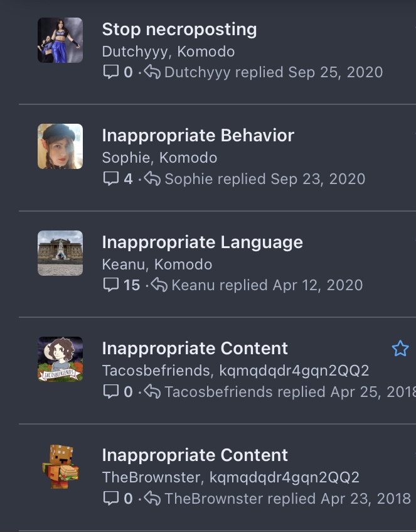Click Dutchyyy's dancer avatar thumbnail
The width and height of the screenshot is (416, 532).
tap(60, 40)
